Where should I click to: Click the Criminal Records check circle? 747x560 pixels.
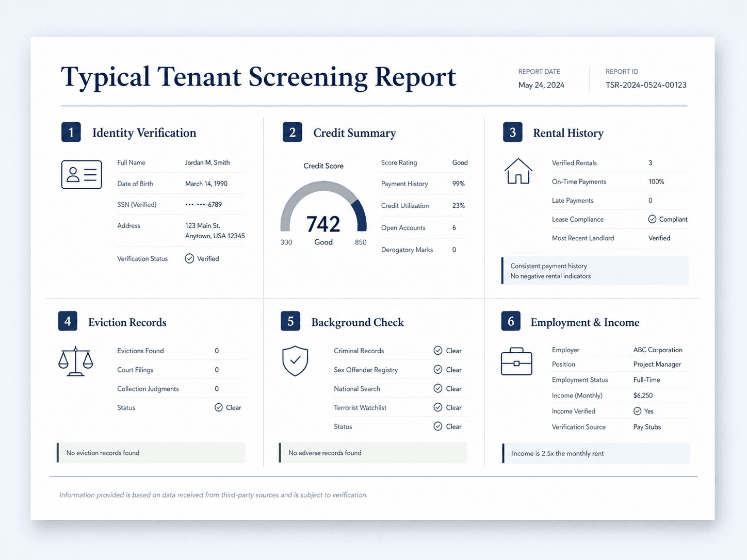click(x=438, y=351)
